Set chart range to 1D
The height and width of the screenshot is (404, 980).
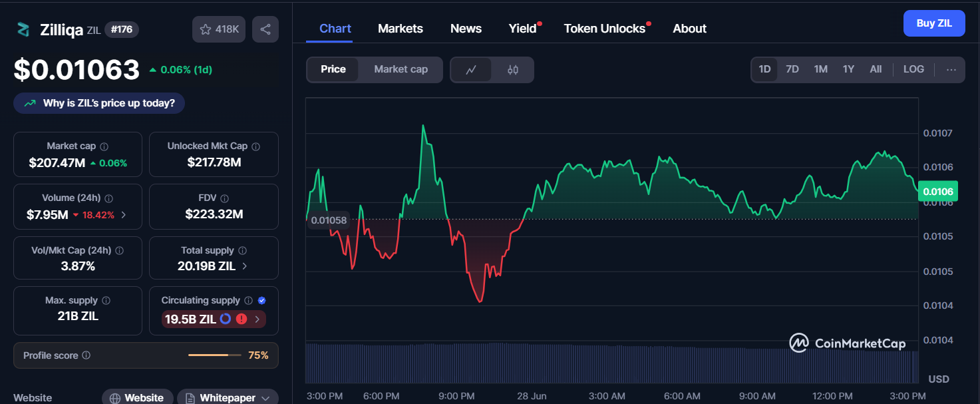pos(765,69)
